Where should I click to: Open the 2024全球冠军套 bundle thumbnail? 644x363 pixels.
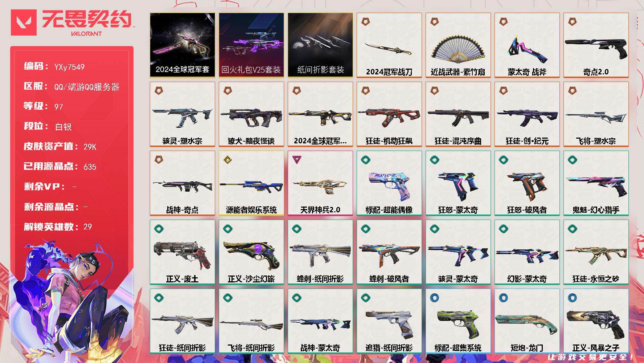coord(182,45)
